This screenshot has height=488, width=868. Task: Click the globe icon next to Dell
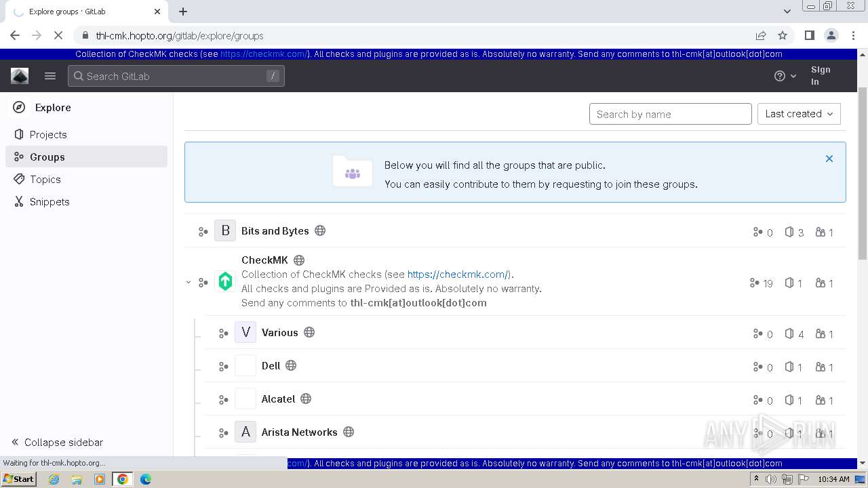point(291,365)
